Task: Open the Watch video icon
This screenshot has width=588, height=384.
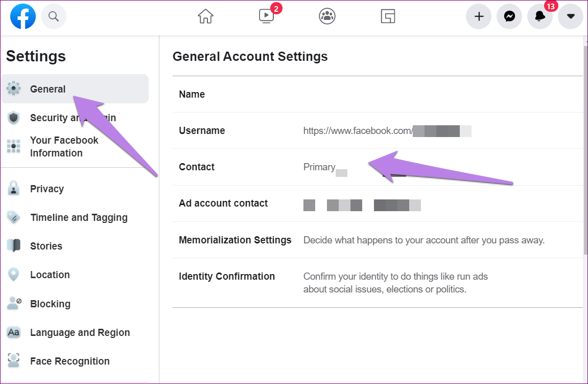Action: (266, 17)
